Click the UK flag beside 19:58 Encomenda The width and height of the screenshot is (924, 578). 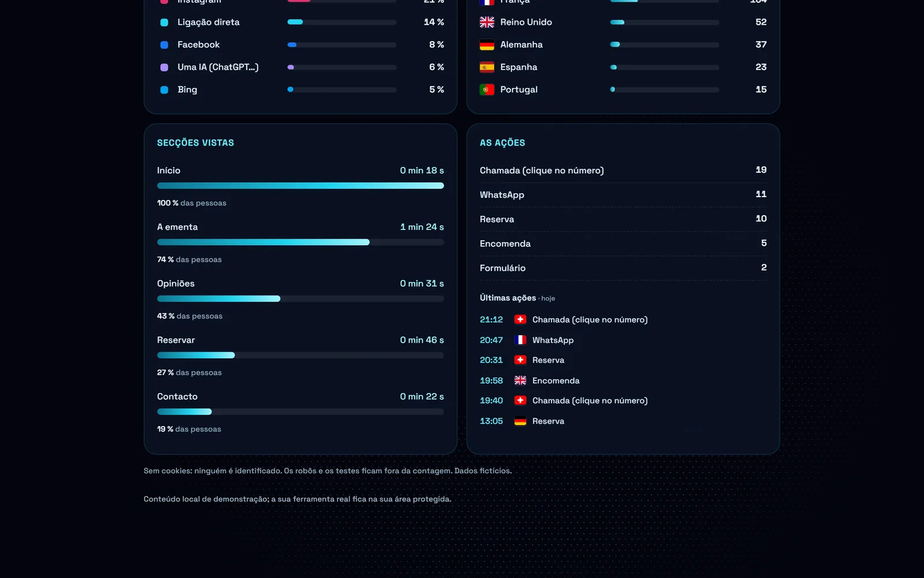520,380
